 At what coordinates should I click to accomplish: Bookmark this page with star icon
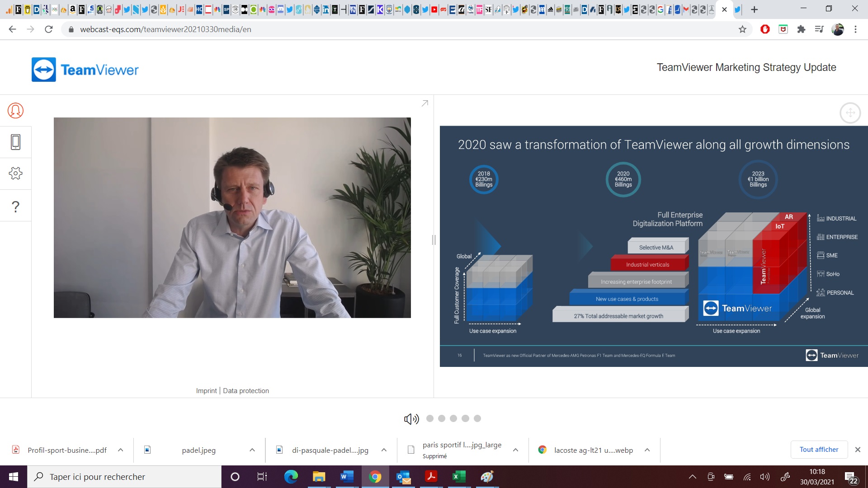(742, 29)
